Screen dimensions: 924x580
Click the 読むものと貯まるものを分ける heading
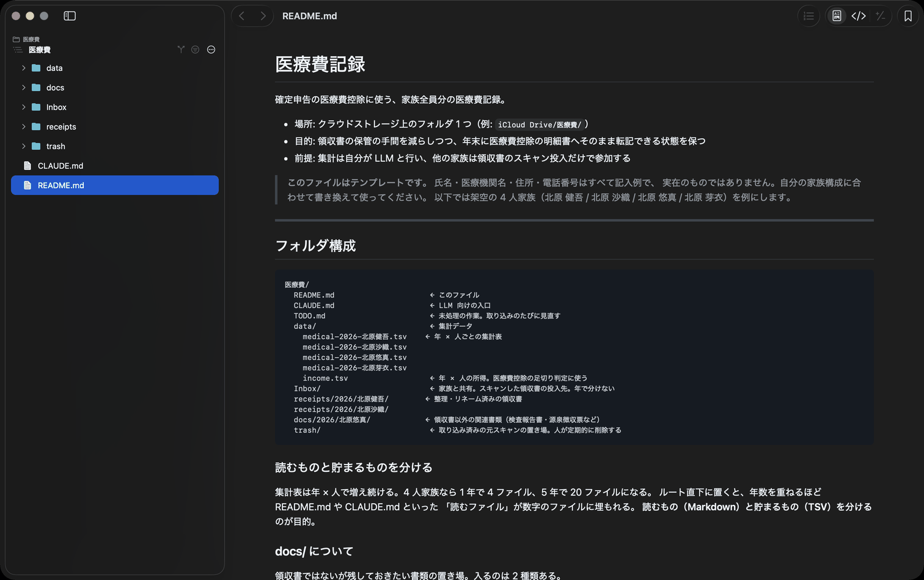coord(354,468)
